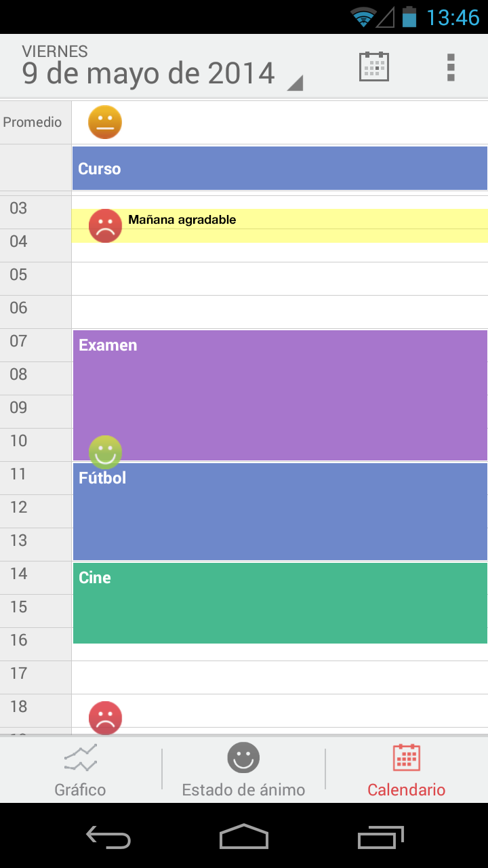Tap the neutral face average mood icon
The height and width of the screenshot is (868, 488).
pos(105,122)
